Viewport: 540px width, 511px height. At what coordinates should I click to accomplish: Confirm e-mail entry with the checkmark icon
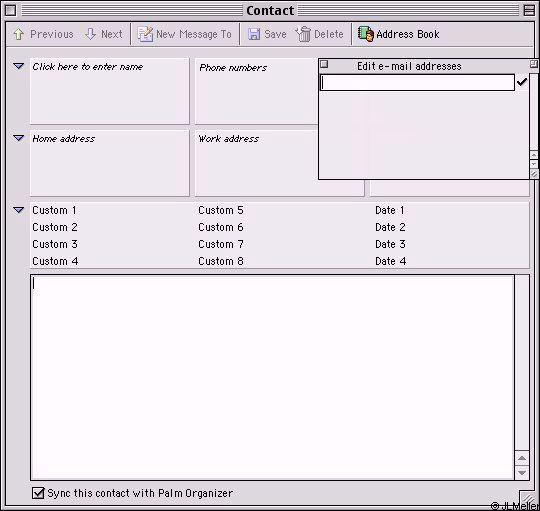click(x=522, y=82)
